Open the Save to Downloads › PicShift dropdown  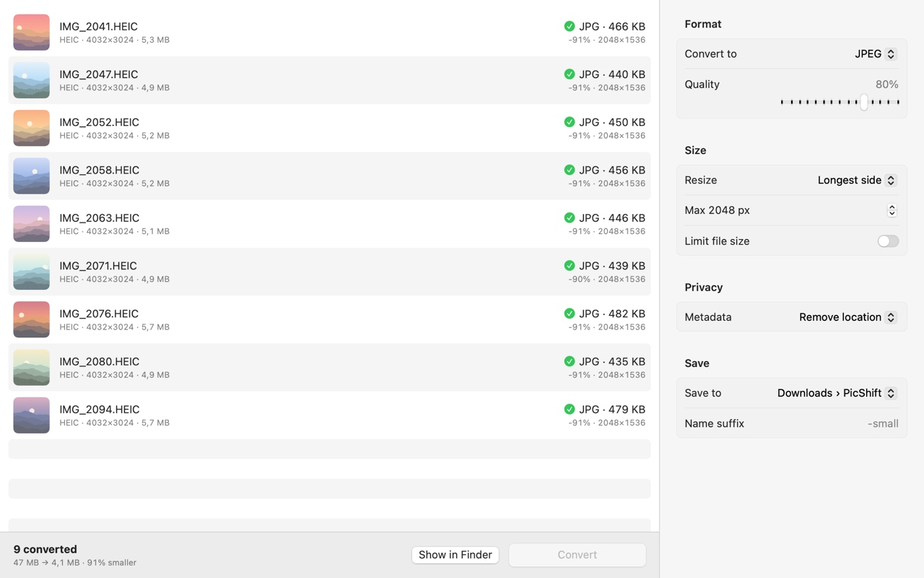pos(837,393)
